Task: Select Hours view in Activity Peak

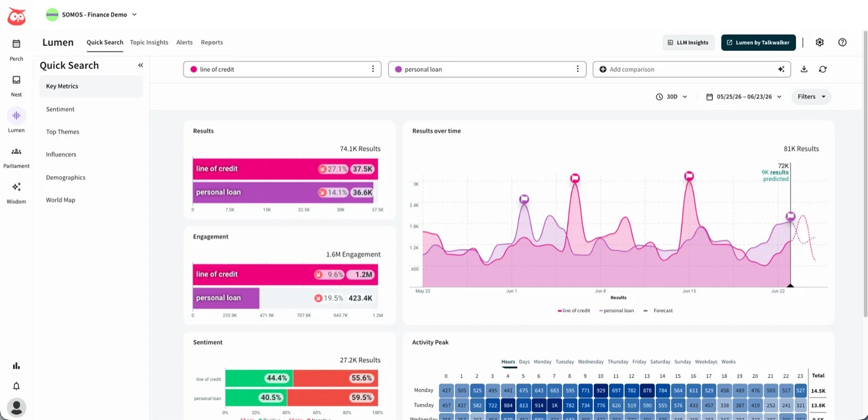Action: pyautogui.click(x=508, y=362)
